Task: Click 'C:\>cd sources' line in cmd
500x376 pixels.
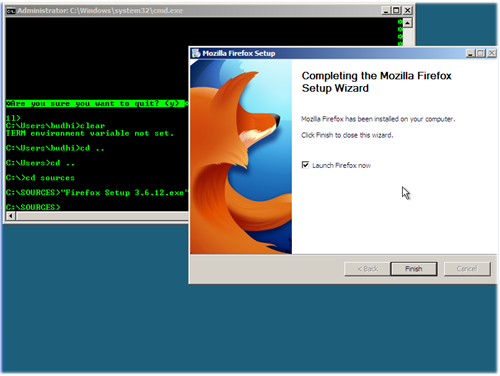Action: tap(40, 178)
